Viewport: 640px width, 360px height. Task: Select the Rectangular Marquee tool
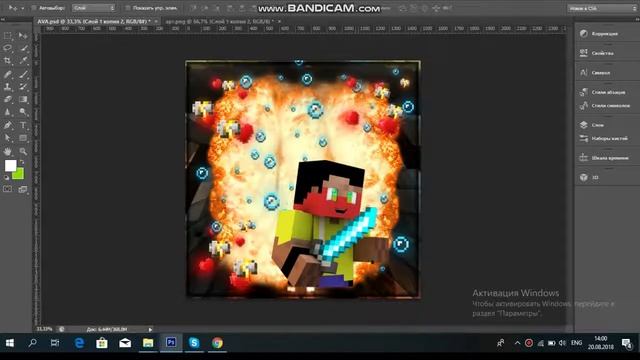[8, 36]
